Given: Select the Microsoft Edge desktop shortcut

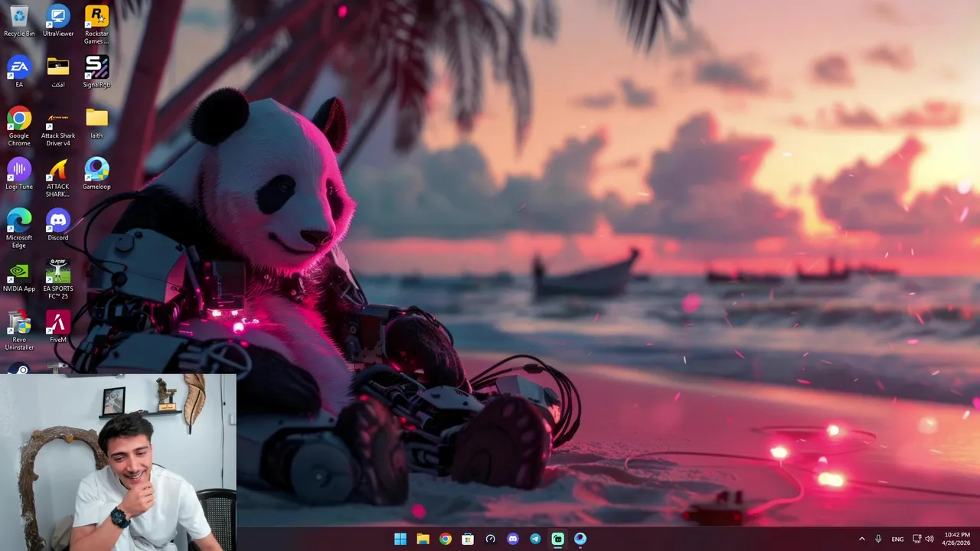Looking at the screenshot, I should tap(19, 228).
